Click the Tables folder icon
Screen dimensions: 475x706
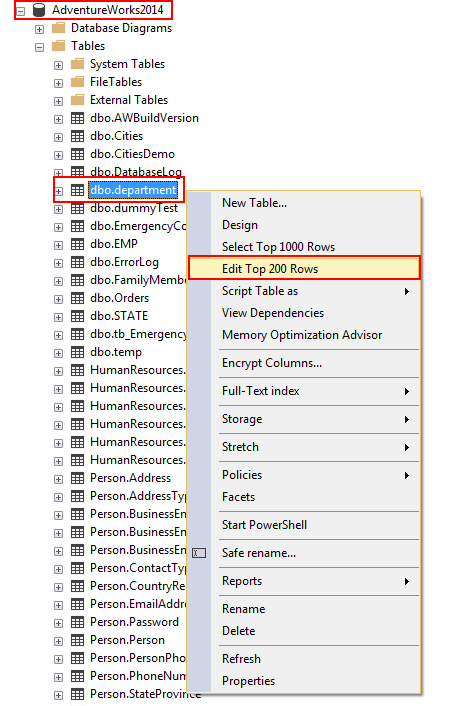tap(59, 46)
